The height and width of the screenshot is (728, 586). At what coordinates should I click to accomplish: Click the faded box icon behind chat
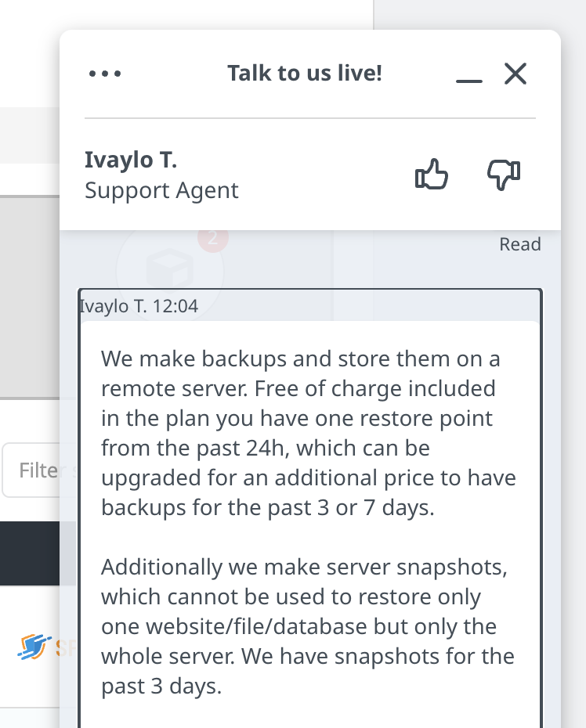tap(170, 270)
